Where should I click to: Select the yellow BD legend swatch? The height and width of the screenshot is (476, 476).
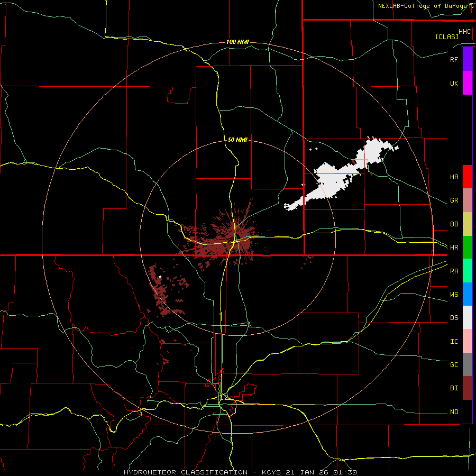click(x=467, y=224)
